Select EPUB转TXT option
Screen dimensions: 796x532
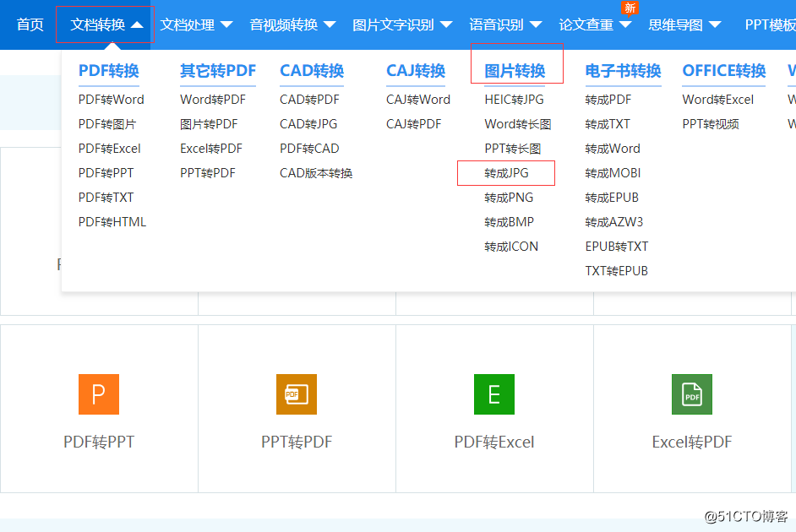617,247
